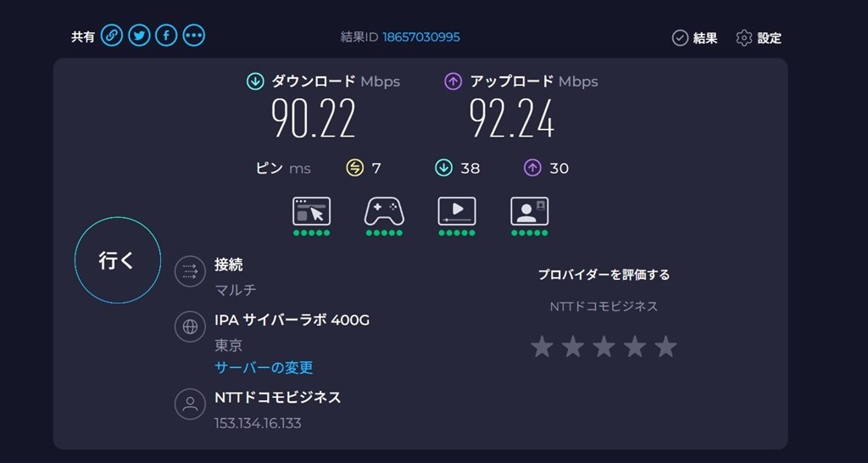Rate the provider two stars
The height and width of the screenshot is (463, 868).
[573, 347]
